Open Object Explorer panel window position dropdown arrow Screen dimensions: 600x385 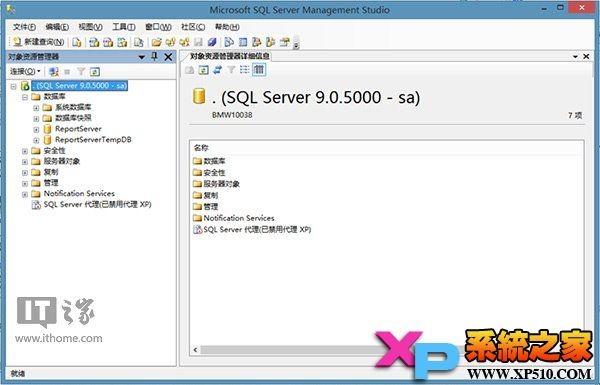tap(142, 57)
